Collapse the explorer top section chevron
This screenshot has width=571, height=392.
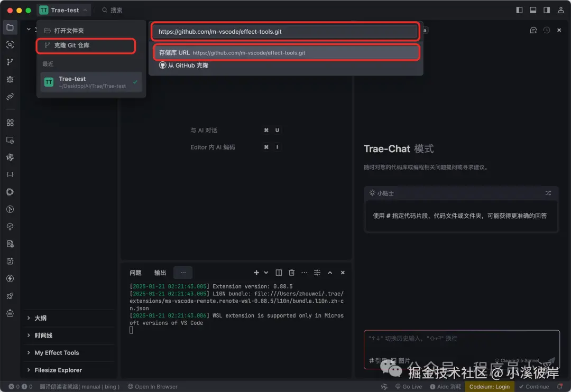pos(29,29)
